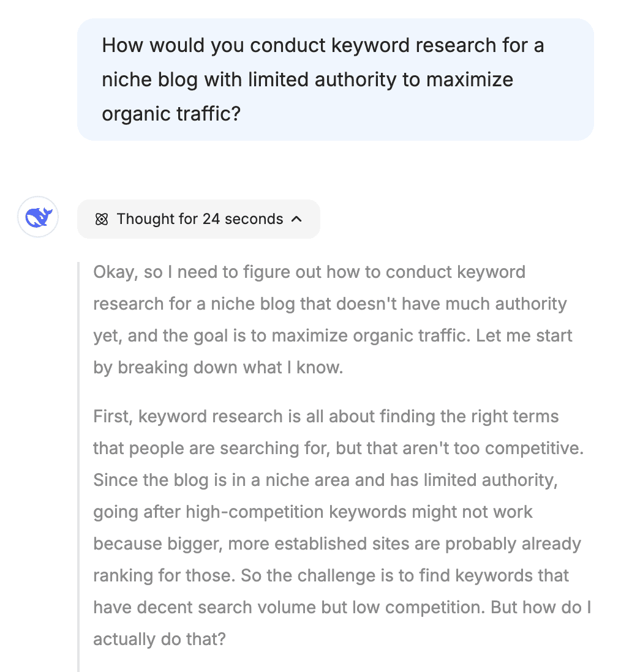
Task: Click the line 'Since the blog is in a niche'
Action: pos(326,480)
